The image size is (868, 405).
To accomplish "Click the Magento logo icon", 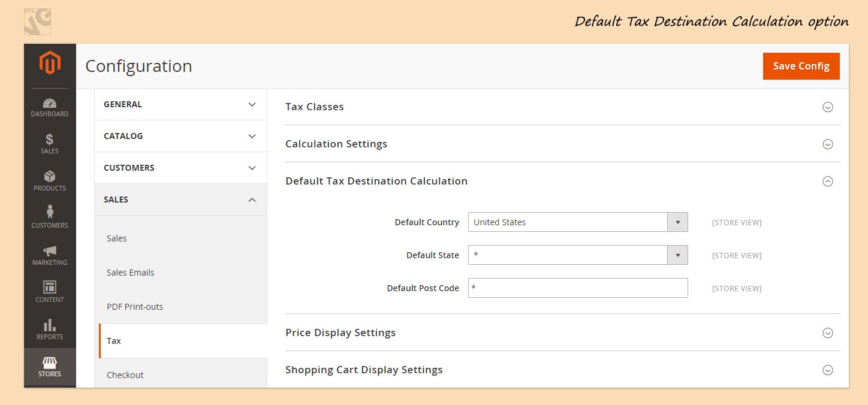I will coord(50,64).
